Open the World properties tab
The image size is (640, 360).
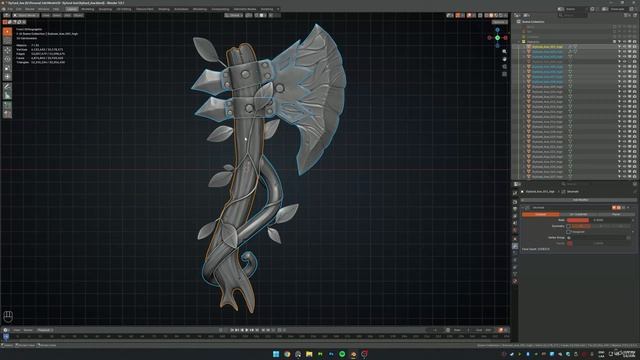point(515,231)
